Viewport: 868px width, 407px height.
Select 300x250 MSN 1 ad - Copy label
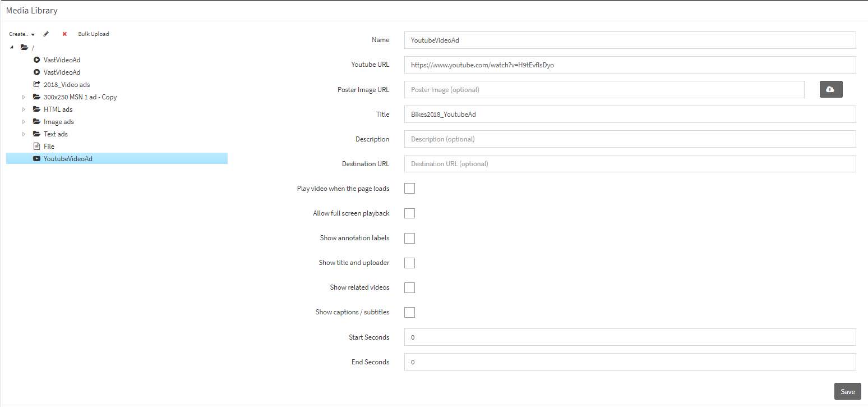[x=80, y=97]
